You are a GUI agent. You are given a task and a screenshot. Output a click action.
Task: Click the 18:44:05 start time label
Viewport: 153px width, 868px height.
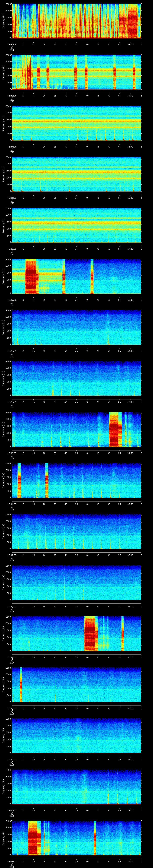(x=12, y=657)
